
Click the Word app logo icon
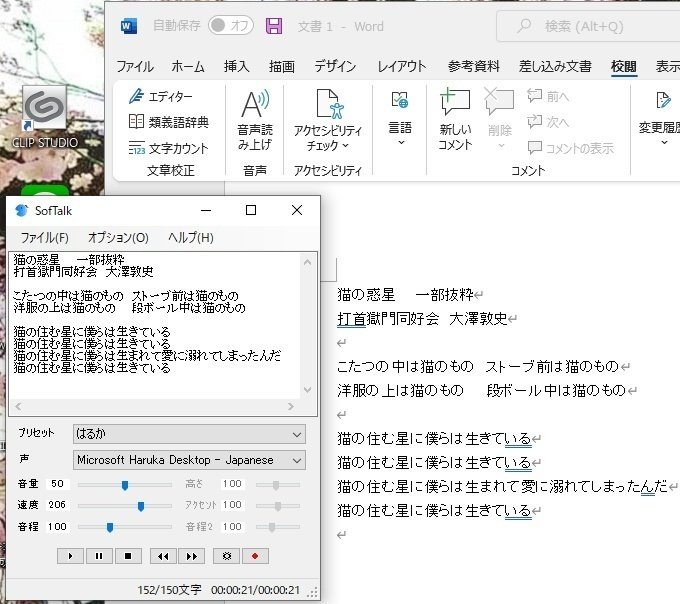click(x=129, y=26)
